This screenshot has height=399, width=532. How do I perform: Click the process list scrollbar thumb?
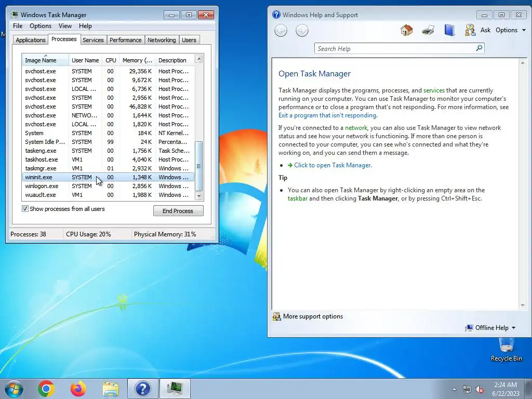point(199,166)
